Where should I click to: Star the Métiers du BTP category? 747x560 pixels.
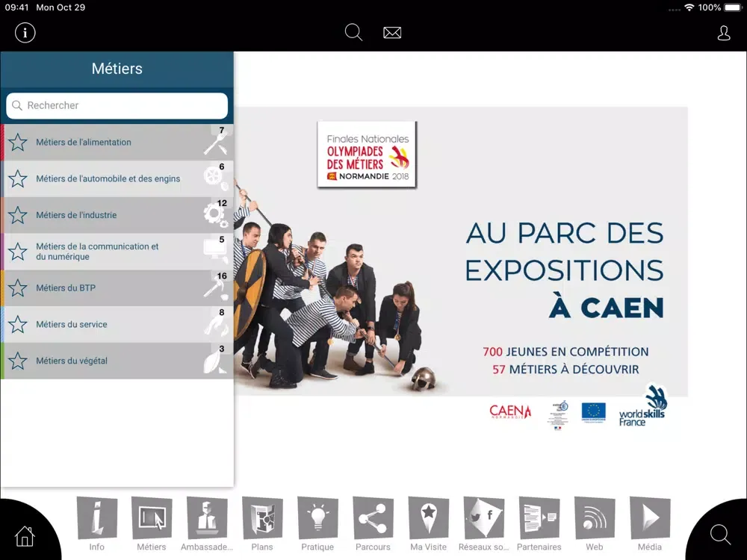18,288
